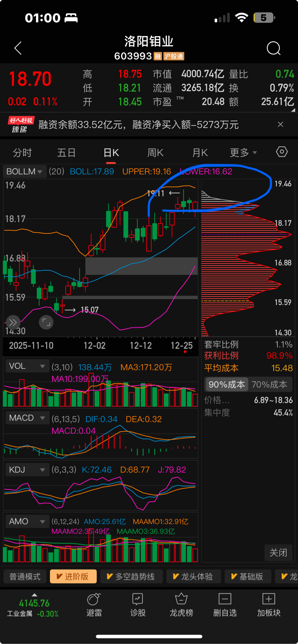Screen dimensions: 298x644
Task: Switch to 五日 tab
Action: (x=66, y=153)
